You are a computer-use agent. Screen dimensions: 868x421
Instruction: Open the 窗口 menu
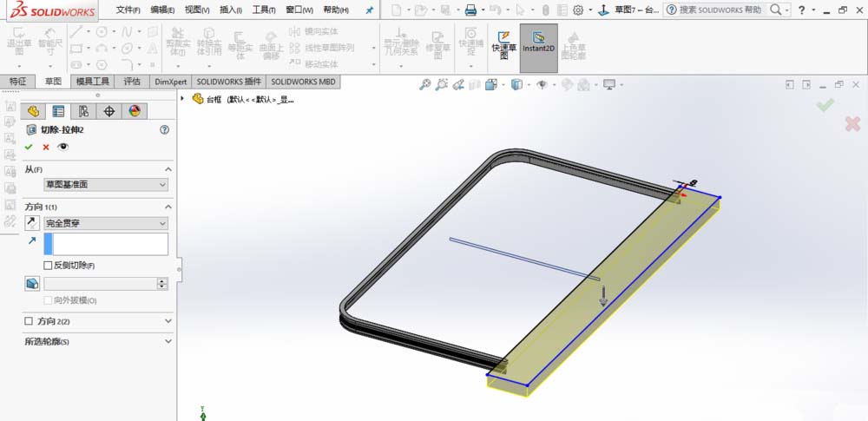coord(299,10)
